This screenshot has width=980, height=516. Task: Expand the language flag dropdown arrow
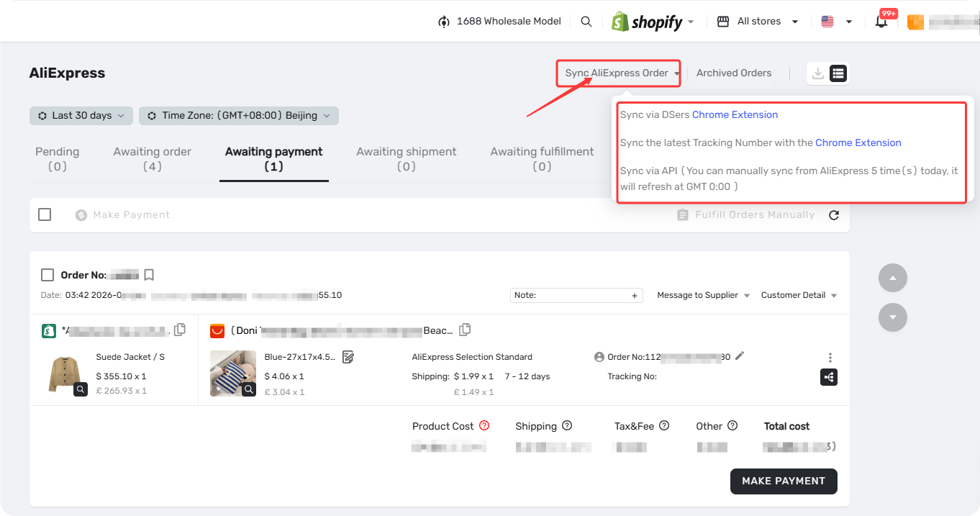coord(849,22)
